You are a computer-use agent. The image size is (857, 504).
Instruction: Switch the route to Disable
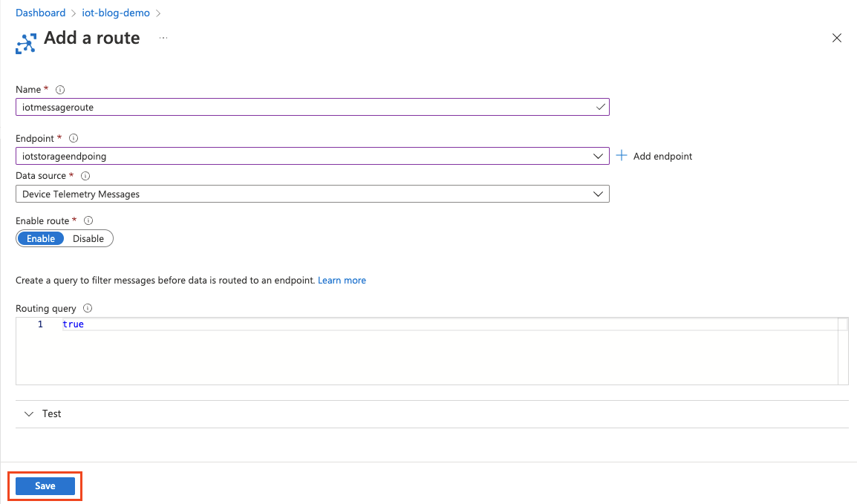coord(88,238)
